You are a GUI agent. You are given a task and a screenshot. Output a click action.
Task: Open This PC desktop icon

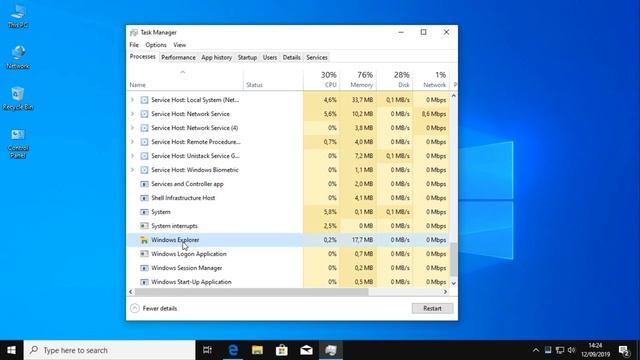click(18, 16)
